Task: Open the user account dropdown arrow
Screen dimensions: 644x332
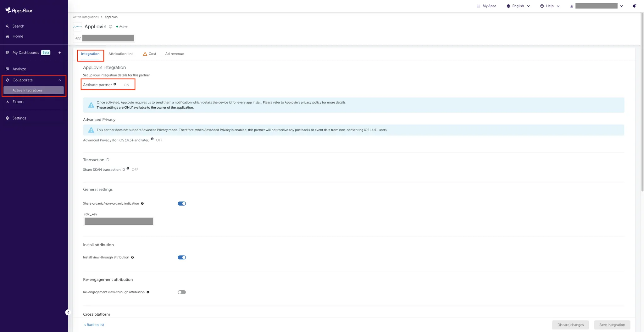Action: [x=622, y=6]
